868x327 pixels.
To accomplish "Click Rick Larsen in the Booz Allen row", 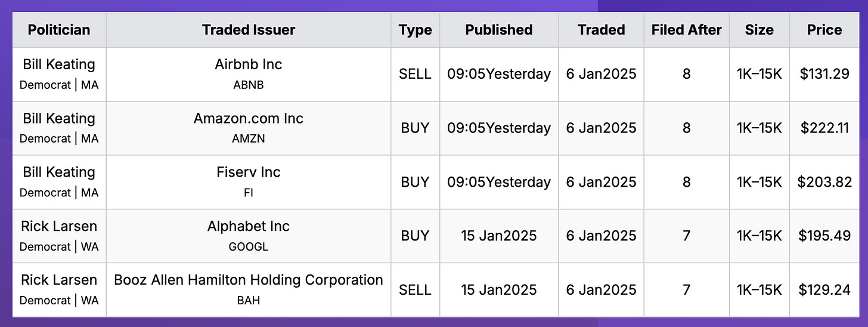I will pyautogui.click(x=59, y=280).
